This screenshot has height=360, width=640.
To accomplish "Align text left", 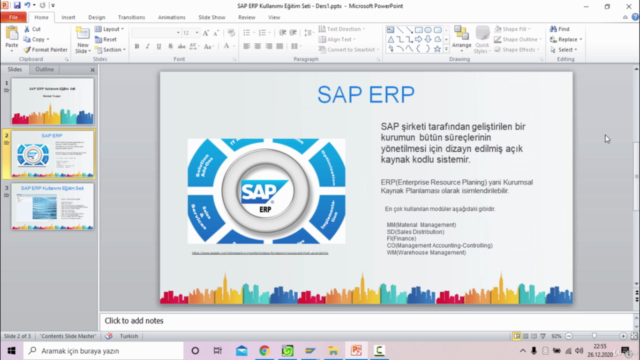I will coord(247,47).
